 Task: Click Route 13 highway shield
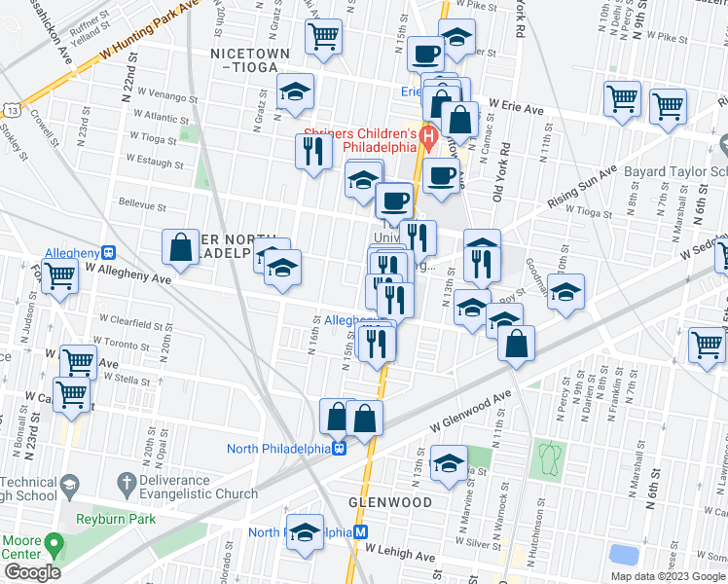click(12, 111)
